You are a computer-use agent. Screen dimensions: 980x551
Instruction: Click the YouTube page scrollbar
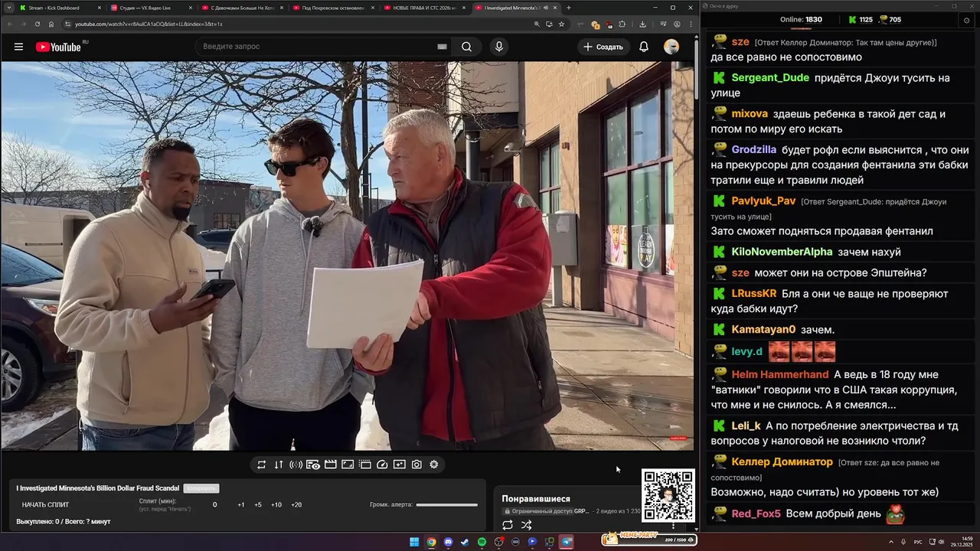coord(696,69)
